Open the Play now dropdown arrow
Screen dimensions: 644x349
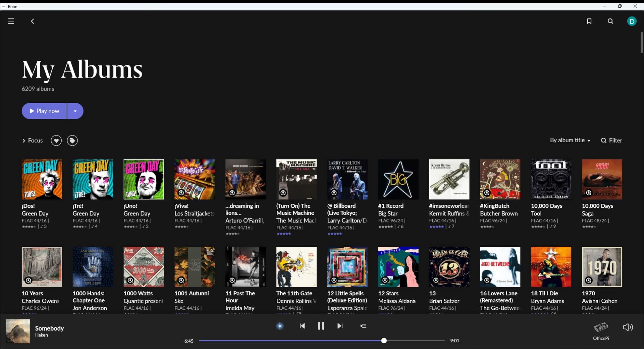pyautogui.click(x=75, y=111)
